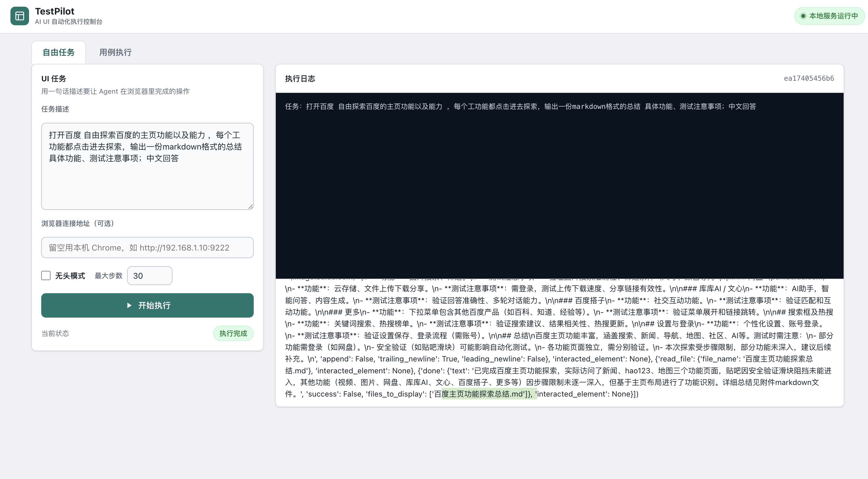Click the resize handle of task textarea

click(250, 206)
